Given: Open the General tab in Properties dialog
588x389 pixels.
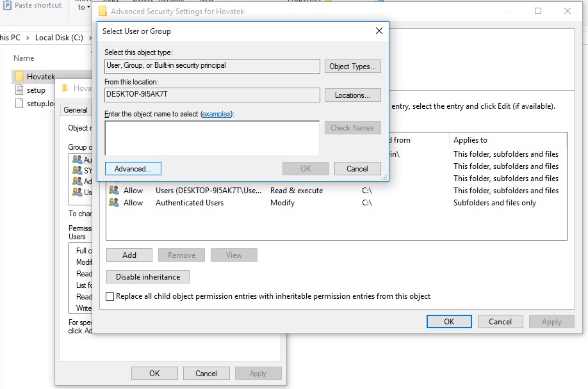Looking at the screenshot, I should point(76,110).
